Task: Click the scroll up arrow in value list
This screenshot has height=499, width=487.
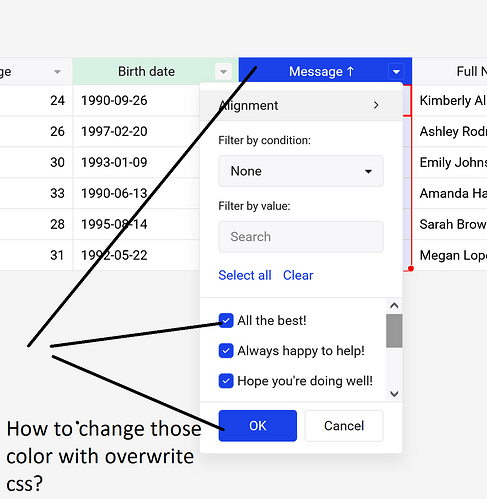Action: click(394, 306)
